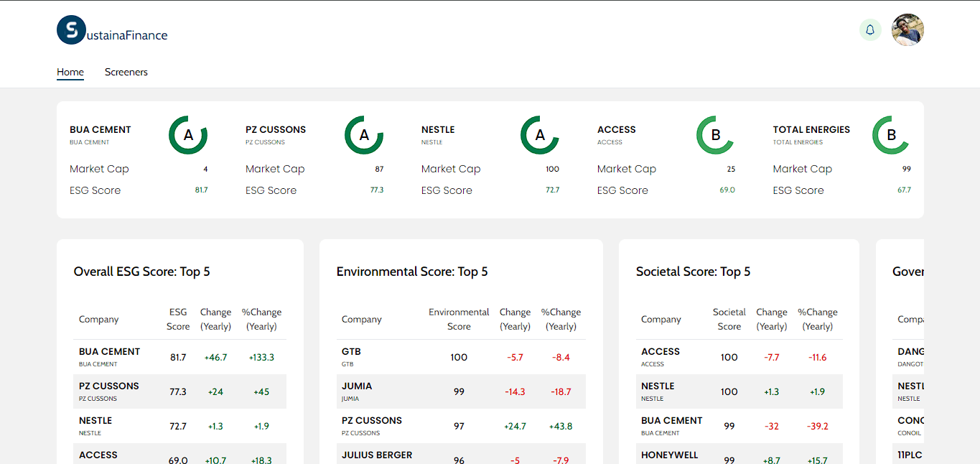Select NESTLE row in Societal table
This screenshot has width=980, height=464.
(739, 391)
